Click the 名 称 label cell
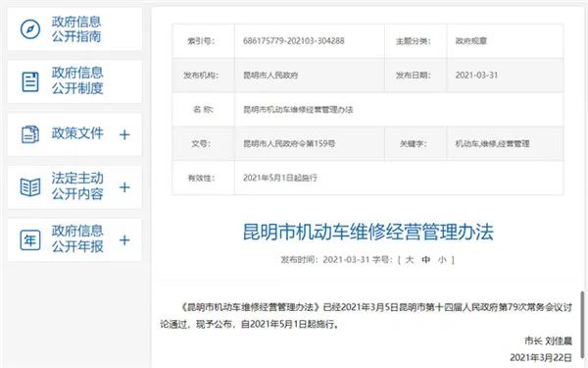 pyautogui.click(x=203, y=110)
